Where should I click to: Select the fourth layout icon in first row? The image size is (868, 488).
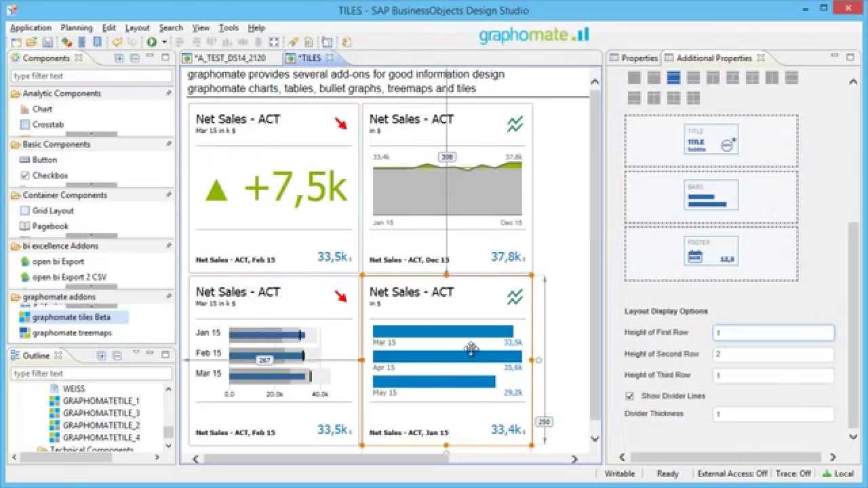[x=693, y=78]
